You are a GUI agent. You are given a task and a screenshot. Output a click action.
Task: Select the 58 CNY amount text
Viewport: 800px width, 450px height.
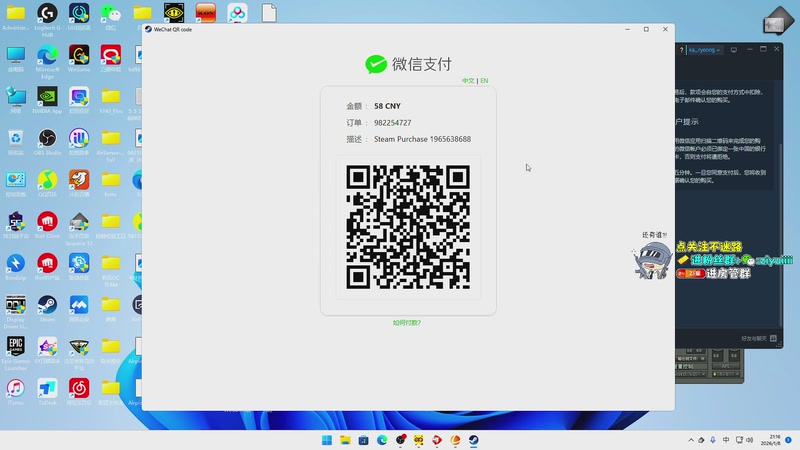click(x=387, y=106)
